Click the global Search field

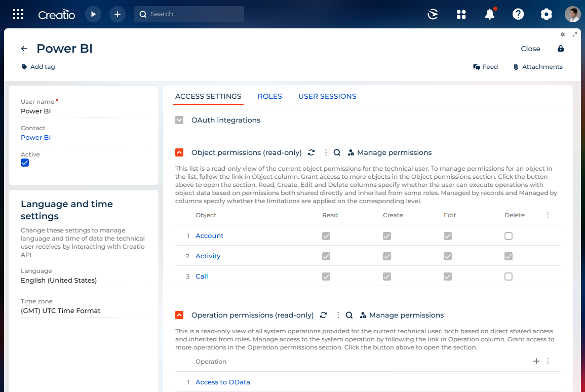point(189,14)
